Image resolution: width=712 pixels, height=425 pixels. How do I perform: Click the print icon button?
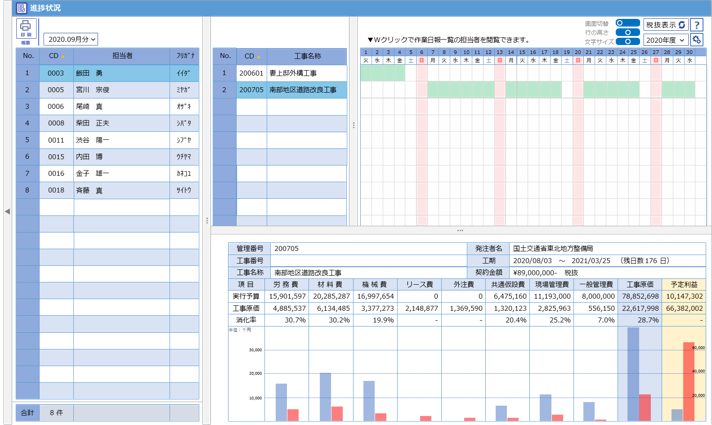point(25,30)
